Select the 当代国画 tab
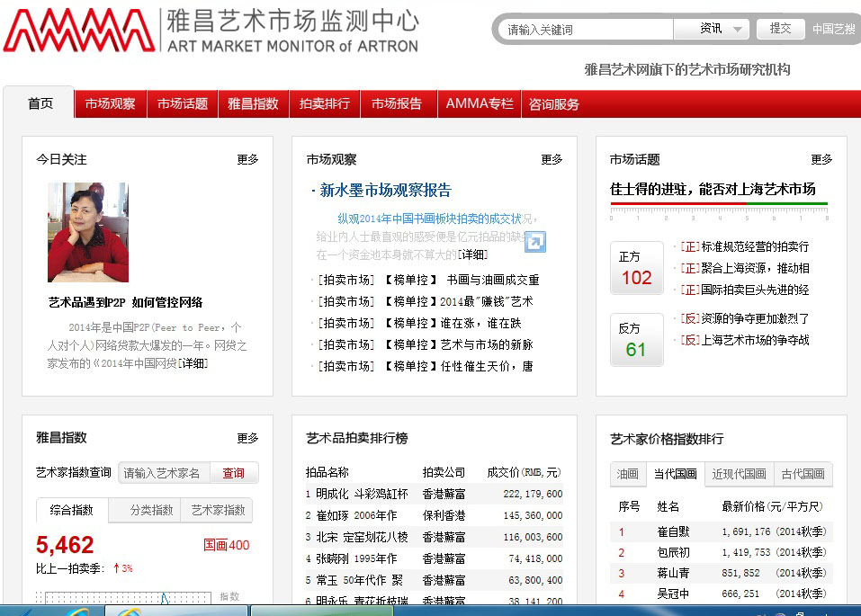The width and height of the screenshot is (861, 616). click(675, 474)
